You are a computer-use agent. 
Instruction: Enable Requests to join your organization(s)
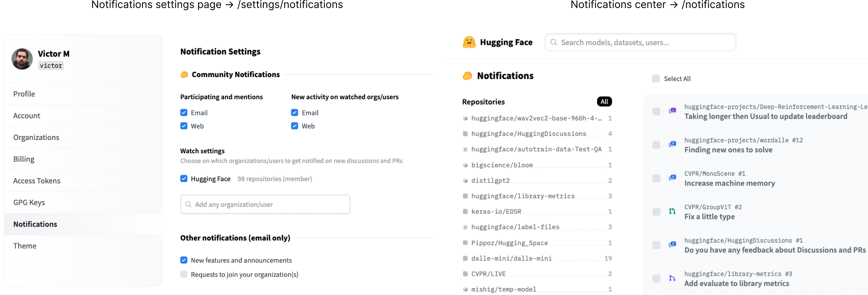(x=184, y=274)
